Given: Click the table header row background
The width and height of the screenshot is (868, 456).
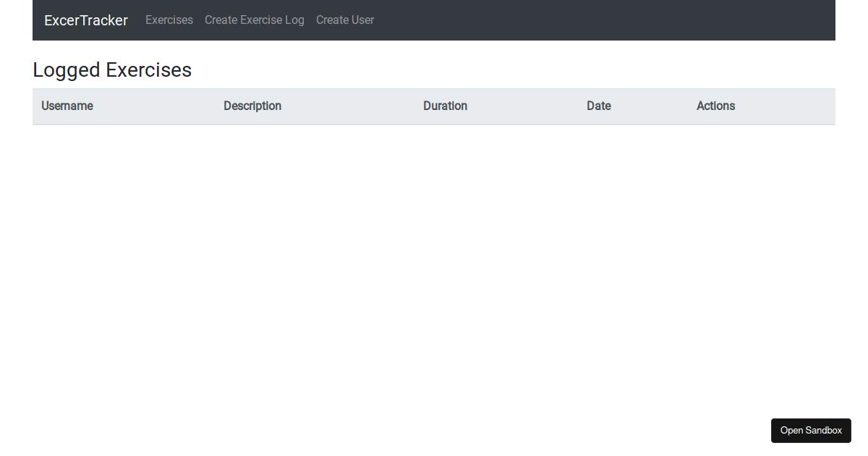Looking at the screenshot, I should click(434, 106).
